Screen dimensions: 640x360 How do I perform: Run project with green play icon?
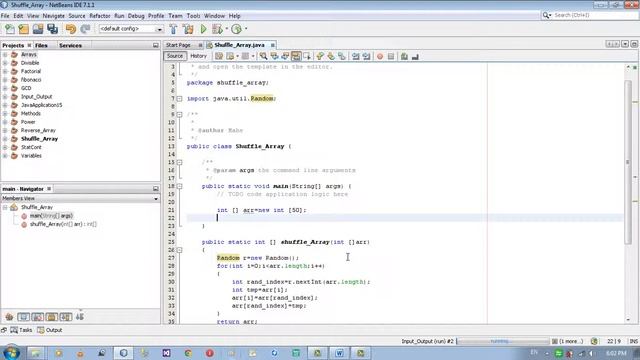[x=203, y=29]
